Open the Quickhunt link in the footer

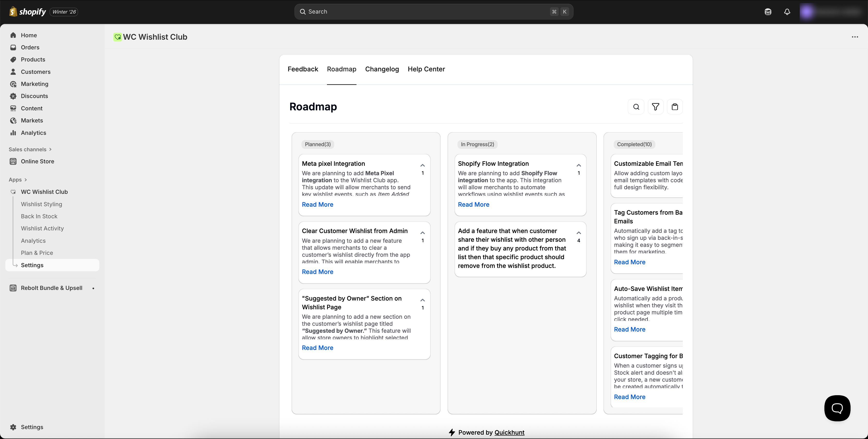[x=509, y=432]
